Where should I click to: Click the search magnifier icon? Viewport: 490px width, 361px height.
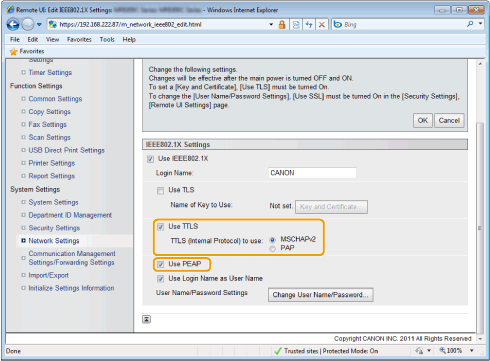470,24
